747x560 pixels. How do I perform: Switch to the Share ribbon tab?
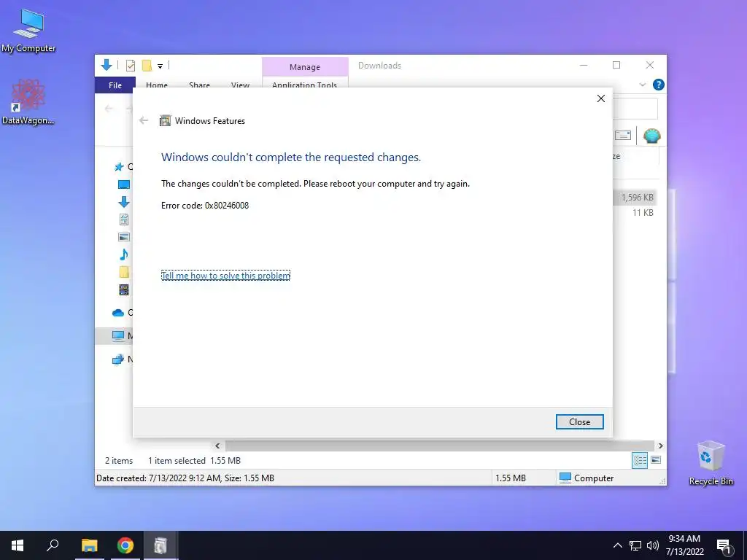pos(199,85)
